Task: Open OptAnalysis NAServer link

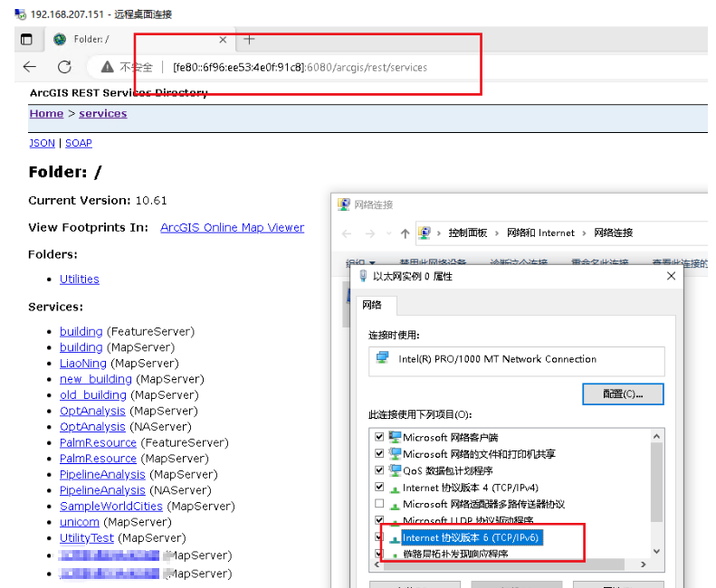Action: pos(92,427)
